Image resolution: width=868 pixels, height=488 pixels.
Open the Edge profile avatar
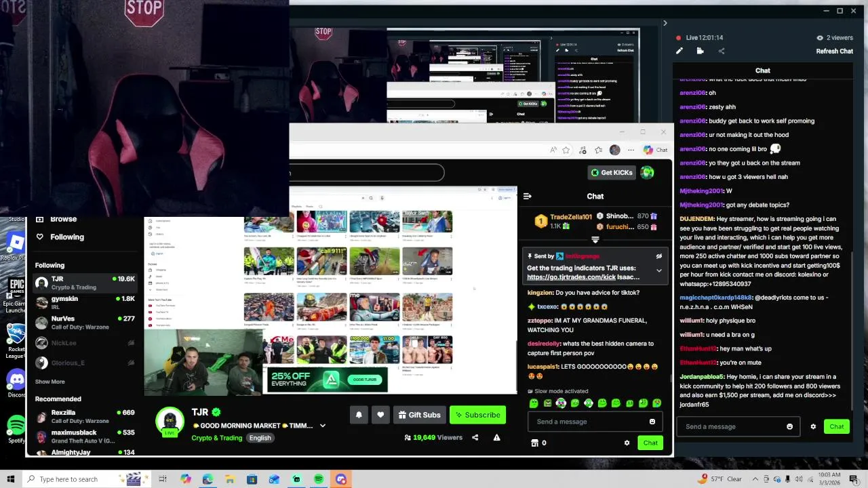click(614, 150)
